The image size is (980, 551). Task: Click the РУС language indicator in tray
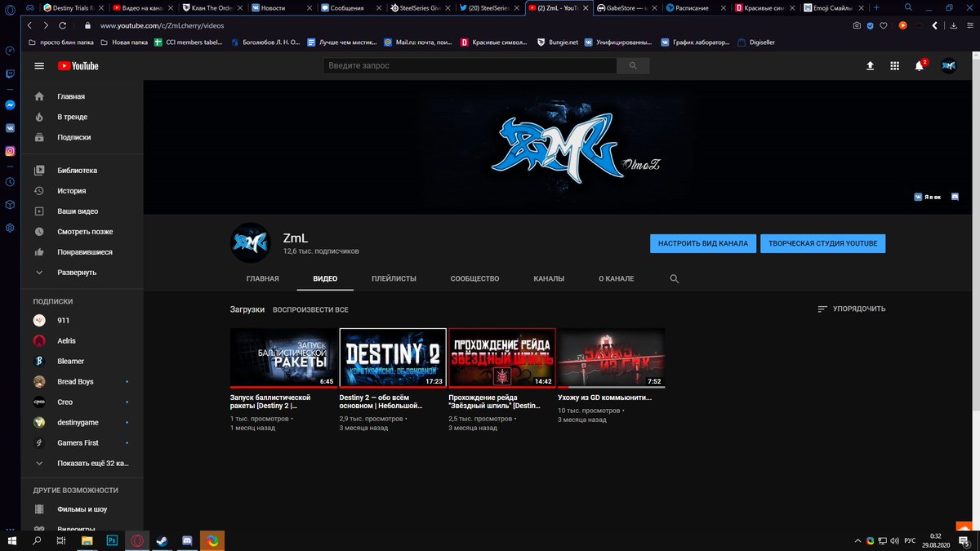click(910, 540)
